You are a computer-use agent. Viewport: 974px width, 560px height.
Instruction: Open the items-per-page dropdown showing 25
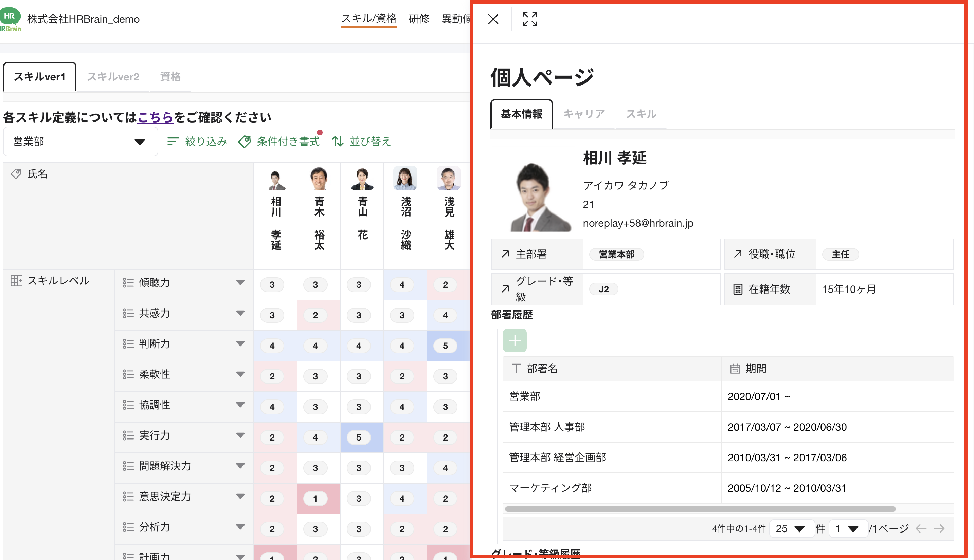click(x=792, y=528)
